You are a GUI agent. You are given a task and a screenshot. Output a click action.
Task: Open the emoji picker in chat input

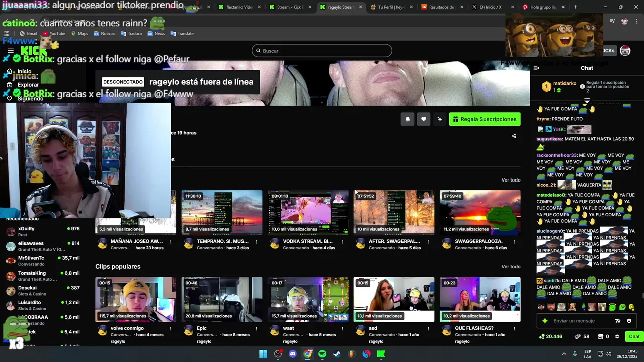[x=629, y=321]
